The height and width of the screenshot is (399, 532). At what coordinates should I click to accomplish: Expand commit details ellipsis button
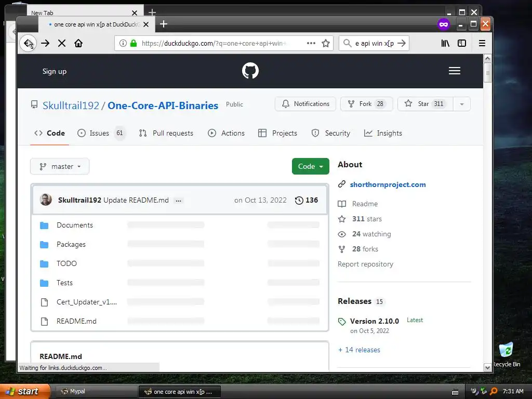(179, 201)
